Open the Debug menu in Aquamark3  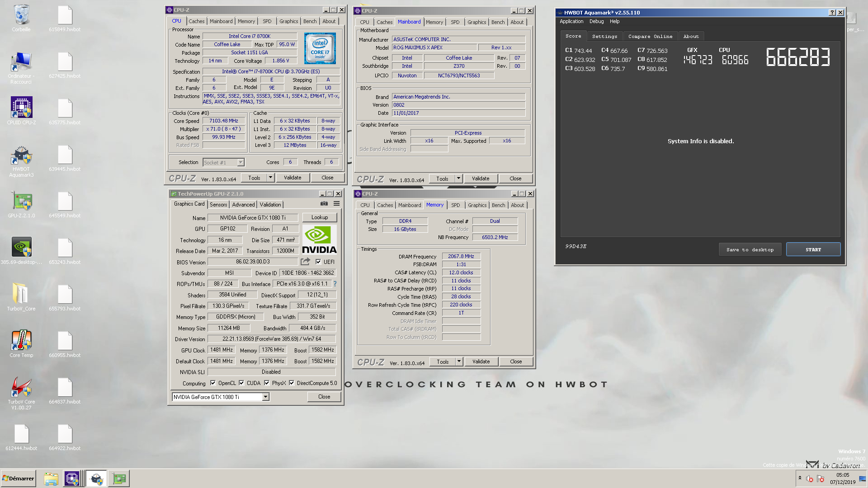[596, 21]
